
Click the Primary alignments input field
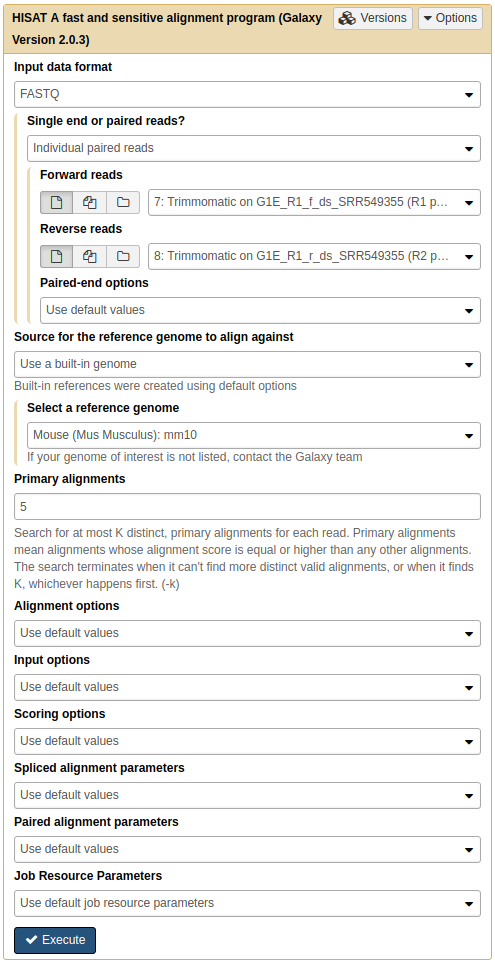[x=247, y=507]
